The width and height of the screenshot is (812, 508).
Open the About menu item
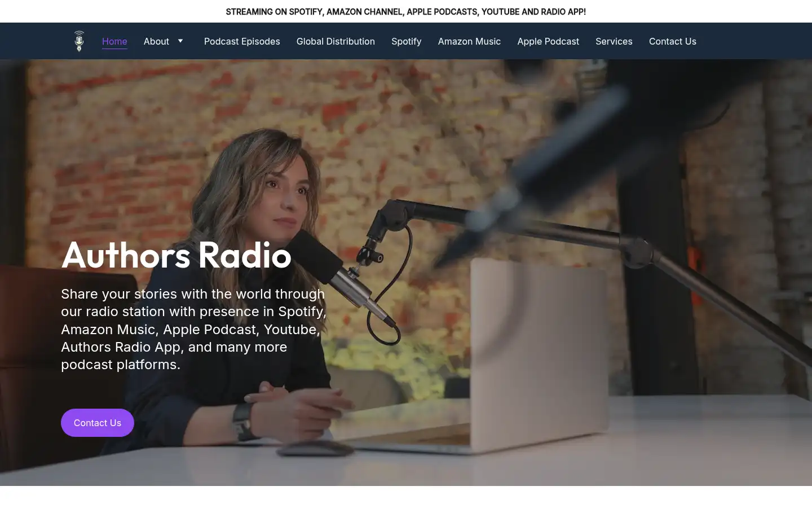click(x=156, y=41)
